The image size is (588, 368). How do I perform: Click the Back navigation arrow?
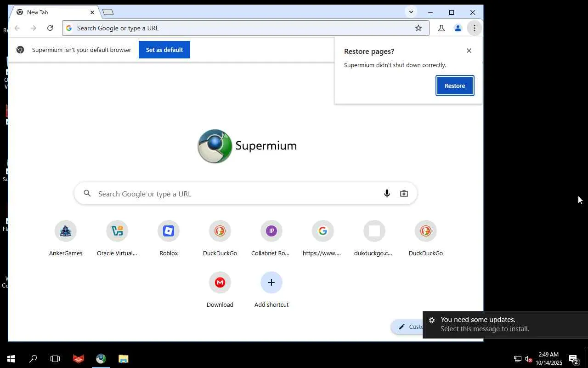[x=17, y=28]
